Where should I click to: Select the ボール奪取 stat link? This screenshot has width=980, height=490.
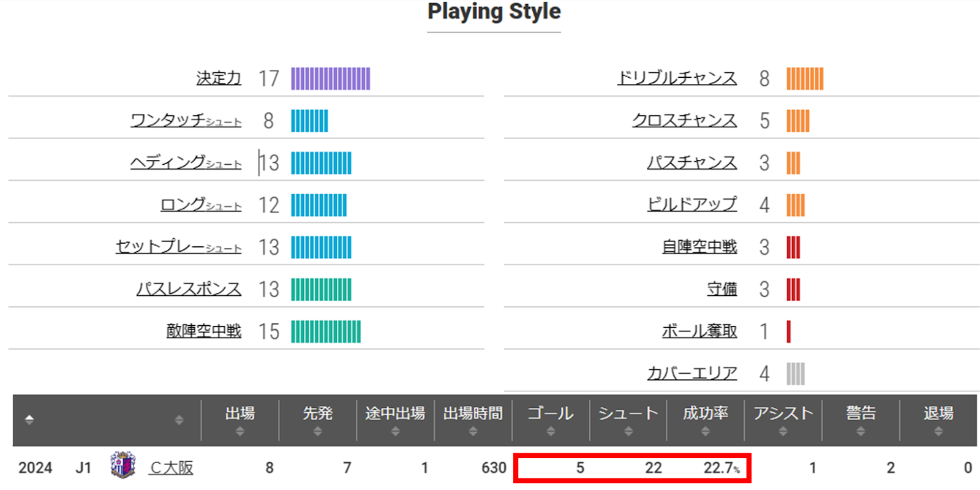(699, 331)
